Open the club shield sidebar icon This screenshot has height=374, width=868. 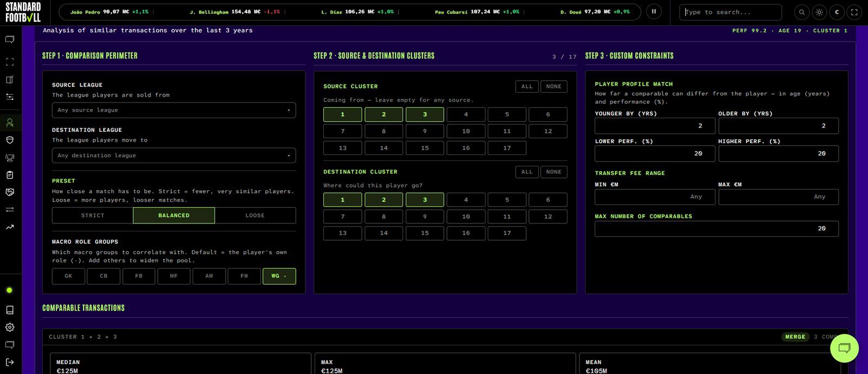click(x=10, y=140)
